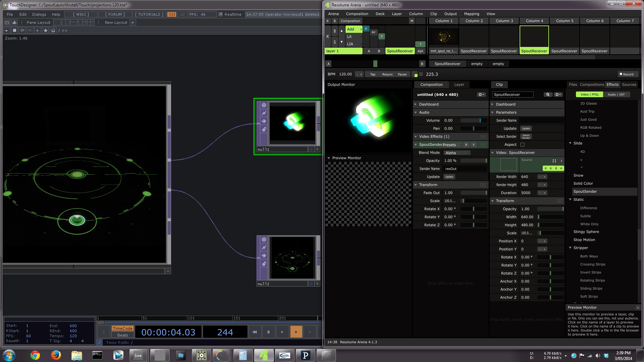The height and width of the screenshot is (362, 644).
Task: Adjust the clip Opacity slider in Transform
Action: [550, 209]
